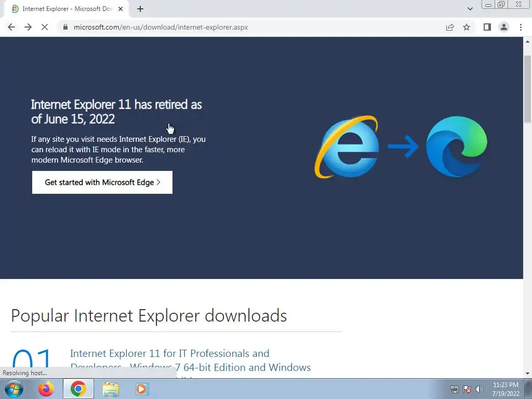The width and height of the screenshot is (532, 399).
Task: Click the Show desktop strip
Action: 528,389
